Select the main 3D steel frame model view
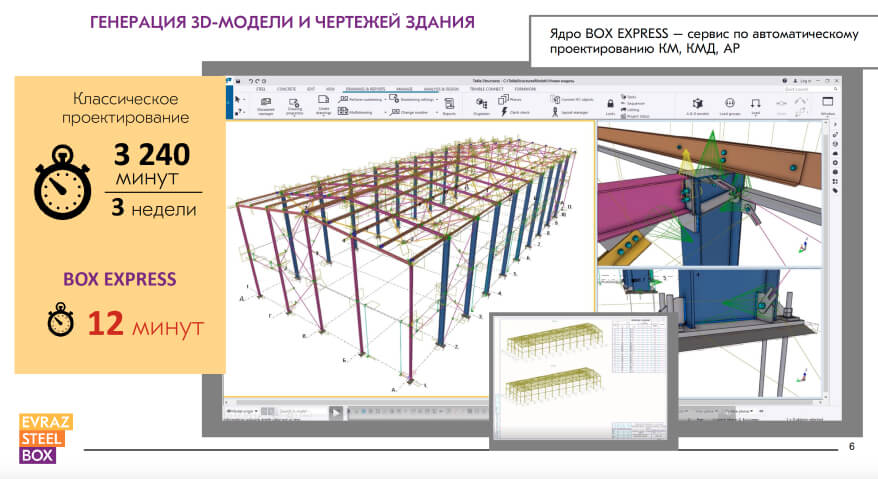The image size is (878, 479). (x=410, y=259)
